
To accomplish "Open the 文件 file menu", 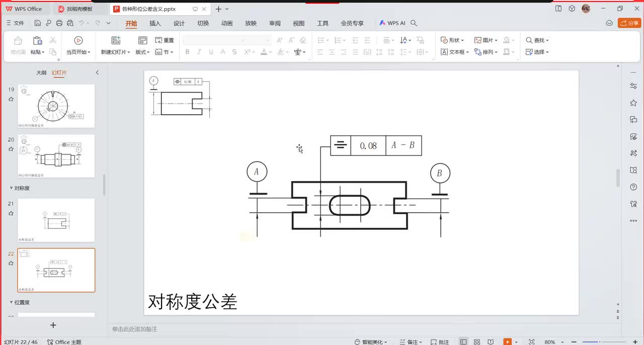I will pyautogui.click(x=15, y=23).
